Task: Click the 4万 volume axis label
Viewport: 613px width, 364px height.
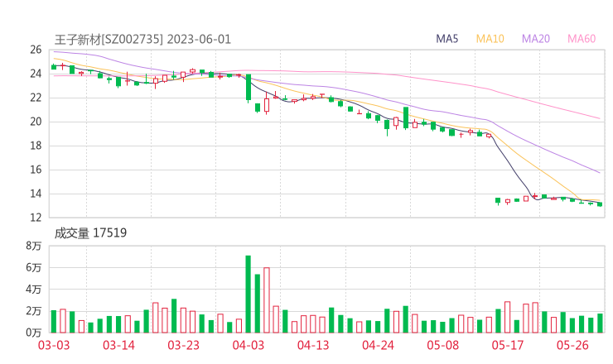Action: tap(34, 290)
